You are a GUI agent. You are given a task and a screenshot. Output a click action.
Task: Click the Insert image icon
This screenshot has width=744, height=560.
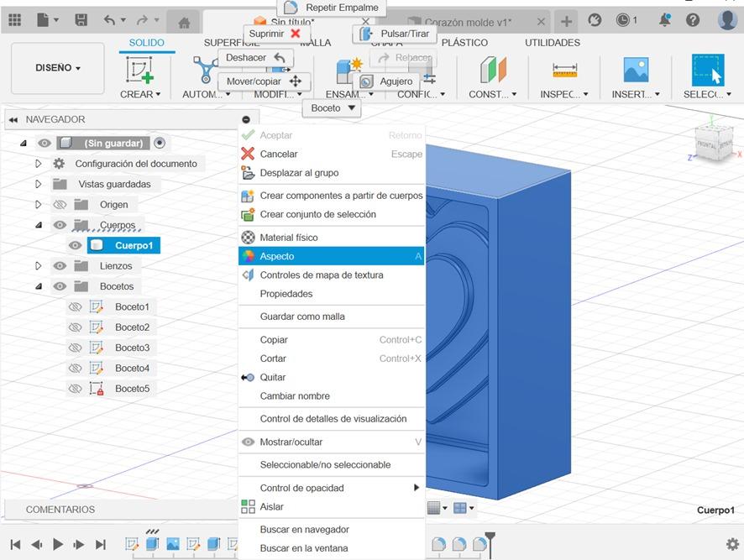coord(636,70)
